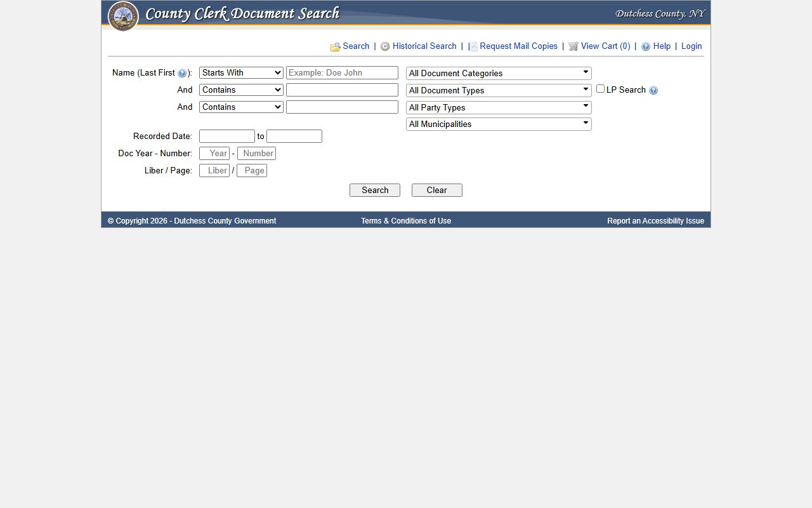Focus the second And row name text field
Image resolution: width=812 pixels, height=508 pixels.
pos(342,107)
